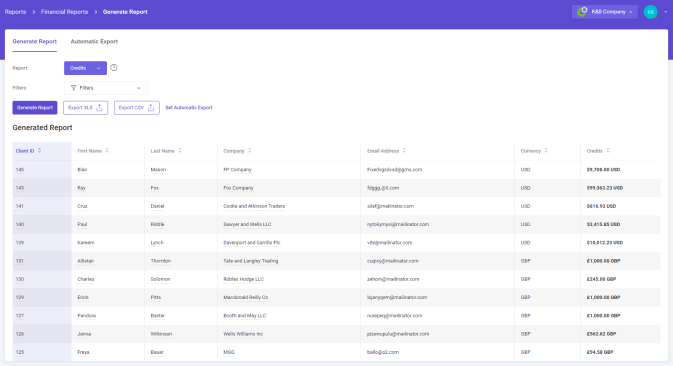This screenshot has width=673, height=366.
Task: Sort by Company arrows icon
Action: [249, 151]
